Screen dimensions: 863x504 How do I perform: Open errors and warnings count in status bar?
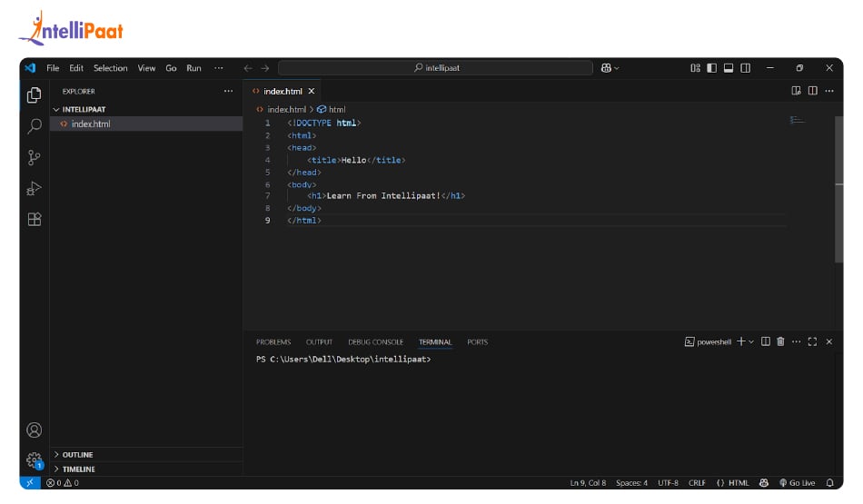click(63, 482)
